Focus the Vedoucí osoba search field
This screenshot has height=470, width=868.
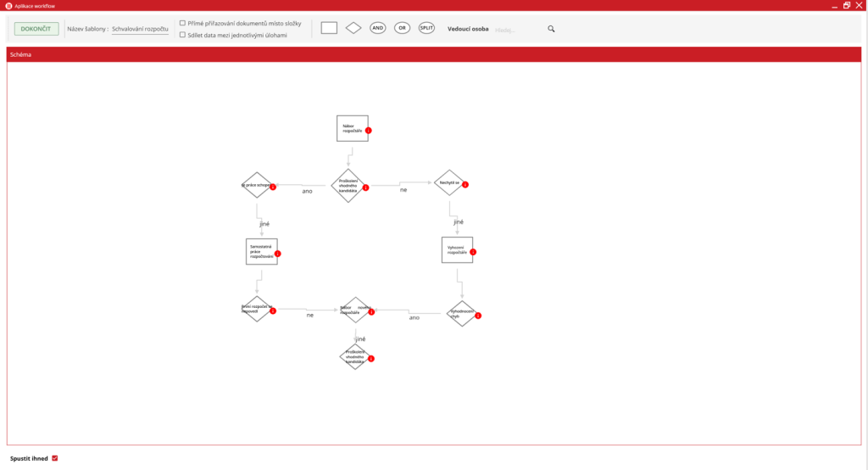(x=519, y=30)
